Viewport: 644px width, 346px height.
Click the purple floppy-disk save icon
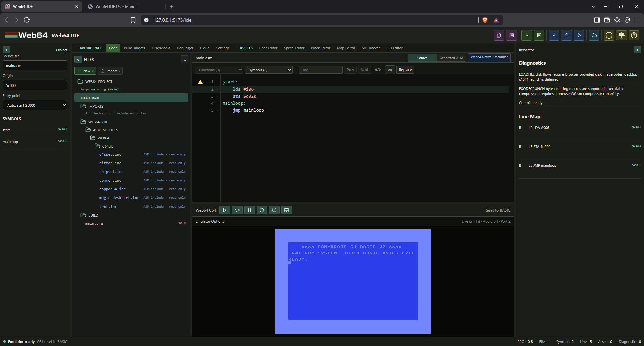tap(512, 35)
